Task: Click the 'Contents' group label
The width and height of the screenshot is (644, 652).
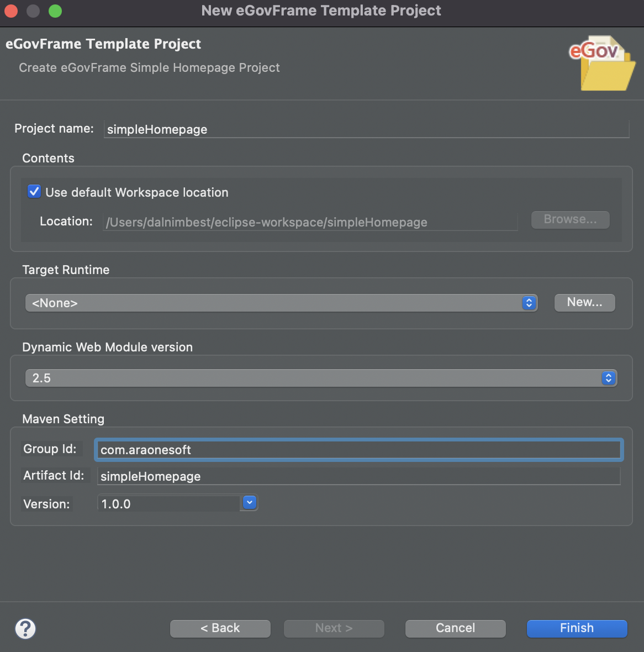Action: (48, 158)
